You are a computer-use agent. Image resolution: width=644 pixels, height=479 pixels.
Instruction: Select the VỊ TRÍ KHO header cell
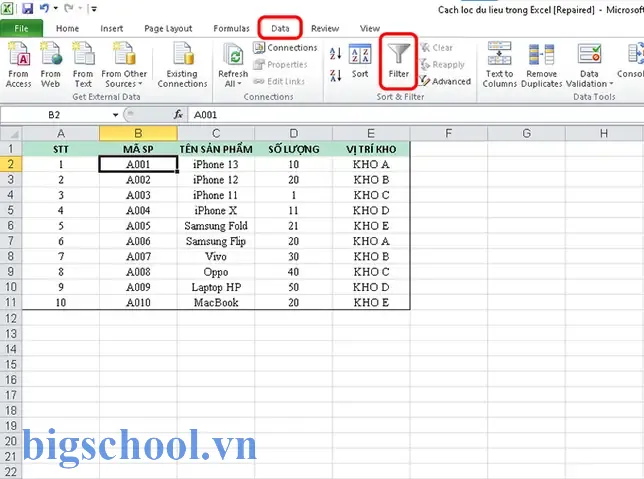point(371,149)
